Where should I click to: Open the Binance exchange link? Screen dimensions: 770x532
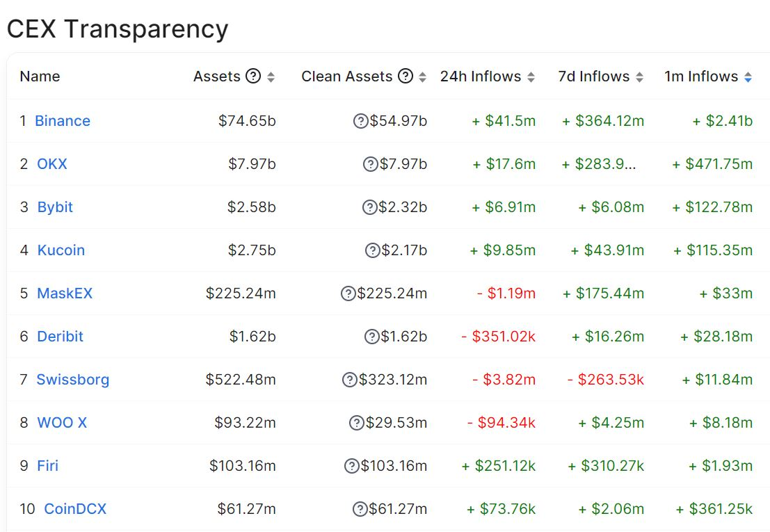pos(63,121)
